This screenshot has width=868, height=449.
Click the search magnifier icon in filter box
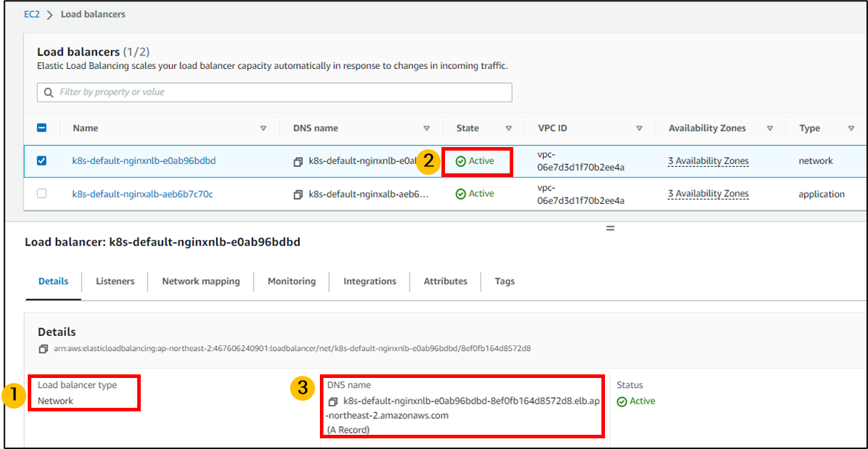[48, 92]
